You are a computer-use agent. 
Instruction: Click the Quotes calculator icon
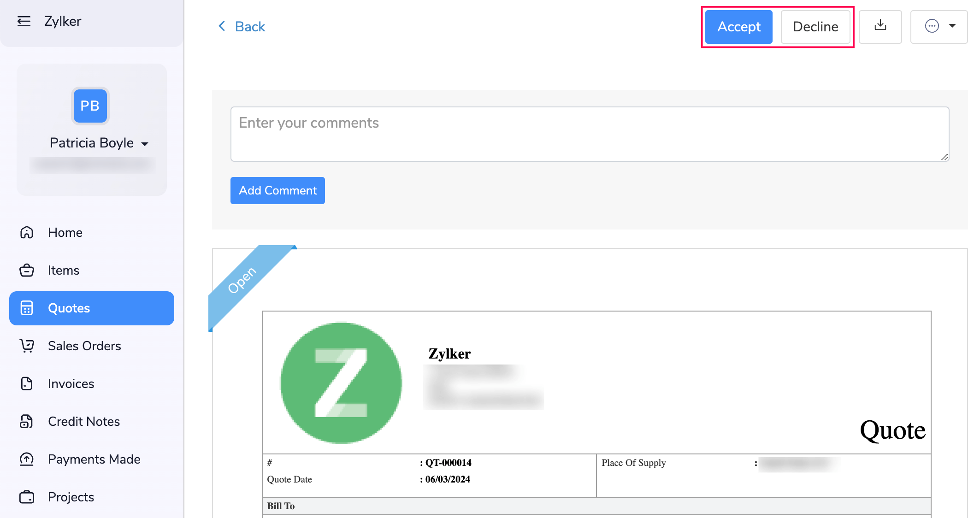tap(27, 308)
